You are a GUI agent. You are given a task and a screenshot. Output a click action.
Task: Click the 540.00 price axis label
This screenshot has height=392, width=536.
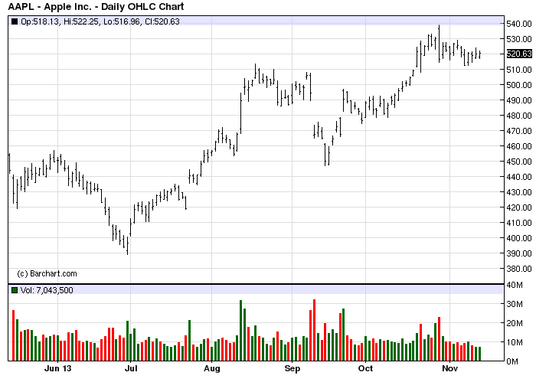pos(519,24)
